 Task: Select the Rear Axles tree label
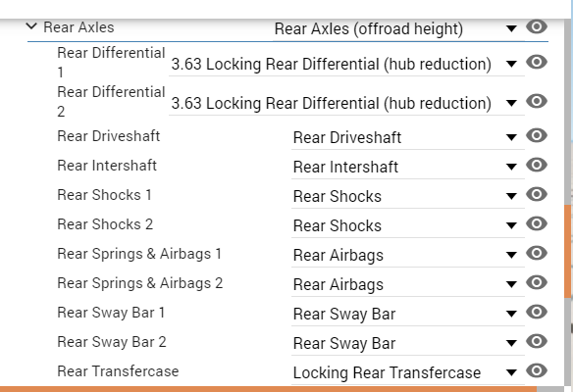(78, 27)
